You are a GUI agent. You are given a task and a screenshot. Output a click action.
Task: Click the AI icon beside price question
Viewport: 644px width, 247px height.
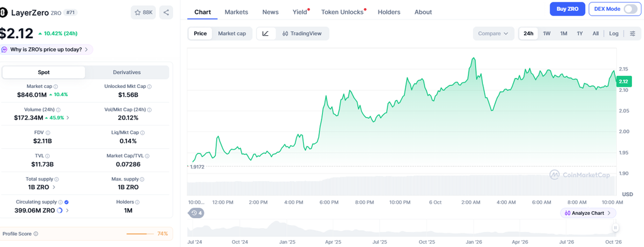coord(4,49)
